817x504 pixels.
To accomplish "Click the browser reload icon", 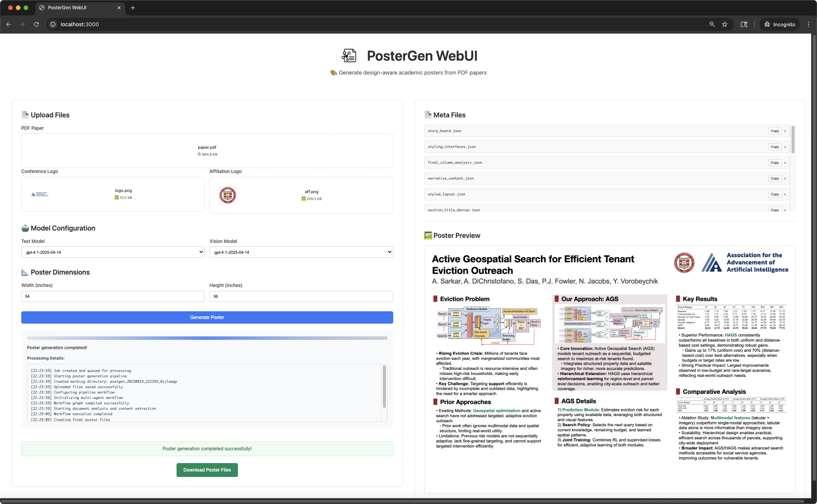I will (36, 24).
